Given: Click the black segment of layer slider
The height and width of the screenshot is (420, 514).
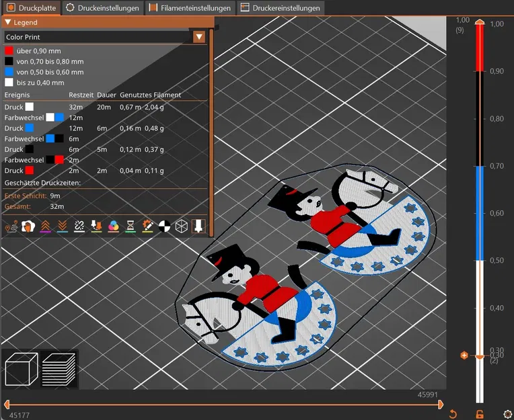Looking at the screenshot, I should pos(480,118).
